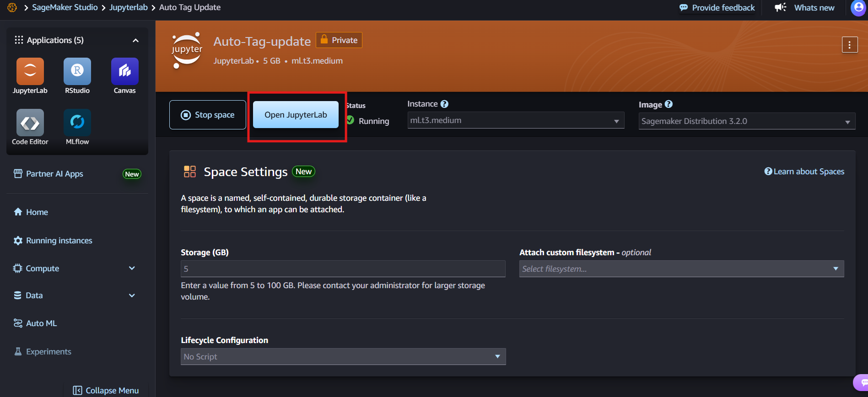This screenshot has width=868, height=397.
Task: Open the MLflow application icon
Action: (x=77, y=123)
